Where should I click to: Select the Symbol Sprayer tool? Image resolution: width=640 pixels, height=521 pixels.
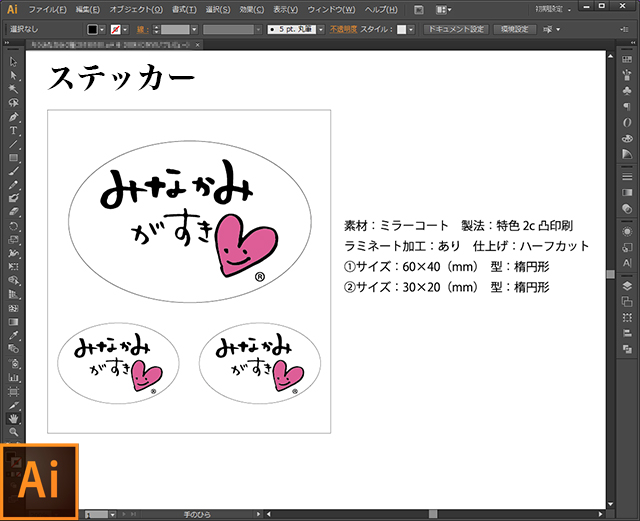[x=13, y=363]
